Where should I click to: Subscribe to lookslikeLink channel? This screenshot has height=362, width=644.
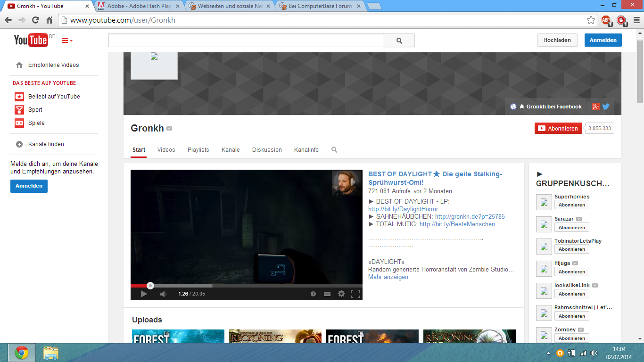click(571, 294)
